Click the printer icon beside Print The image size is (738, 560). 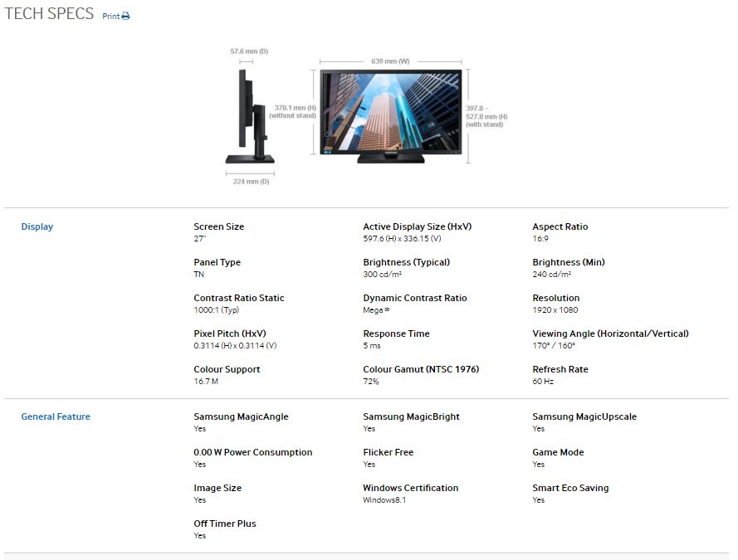pyautogui.click(x=125, y=16)
